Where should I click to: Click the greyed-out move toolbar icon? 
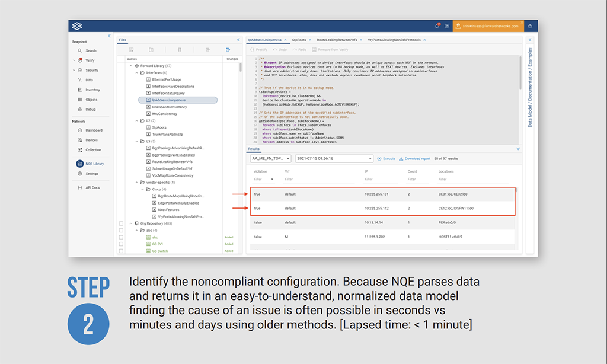pos(208,50)
